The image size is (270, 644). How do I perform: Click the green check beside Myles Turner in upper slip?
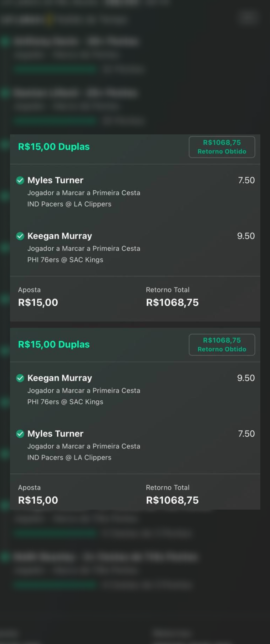[x=20, y=180]
